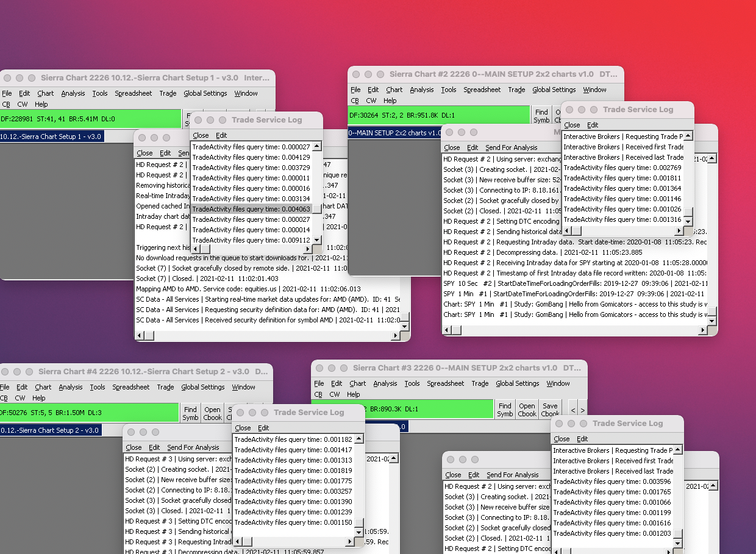Click scroll-right arrow in Setup 1 message log
Viewport: 756px width, 554px height.
pos(396,335)
